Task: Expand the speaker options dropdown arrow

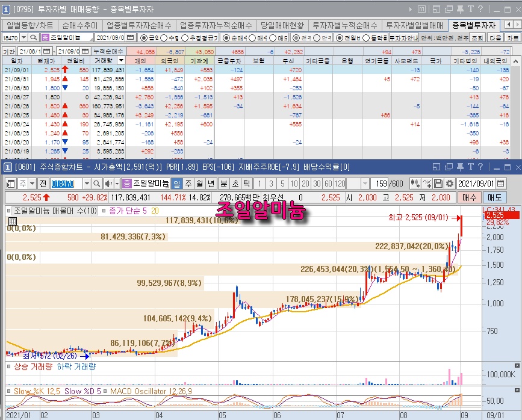Action: pos(117,184)
